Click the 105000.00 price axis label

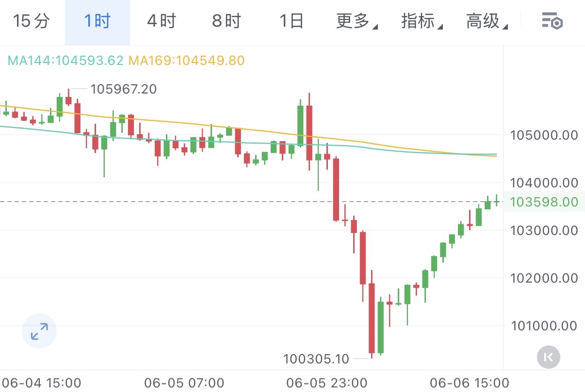tap(544, 135)
